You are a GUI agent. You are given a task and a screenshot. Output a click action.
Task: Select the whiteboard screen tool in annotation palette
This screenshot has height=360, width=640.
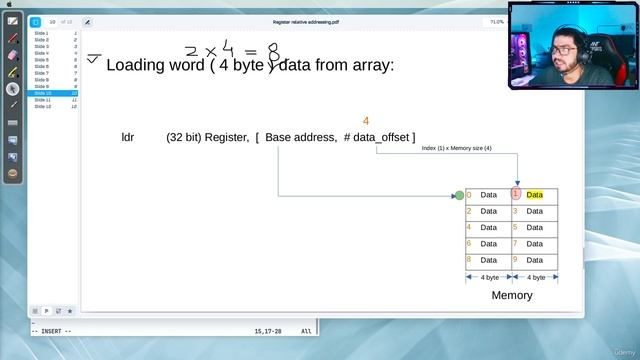tap(13, 21)
